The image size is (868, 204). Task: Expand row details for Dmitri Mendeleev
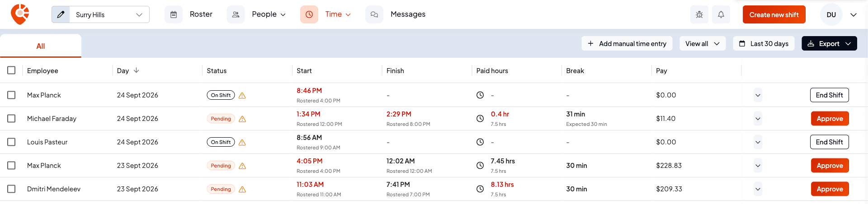tap(758, 189)
